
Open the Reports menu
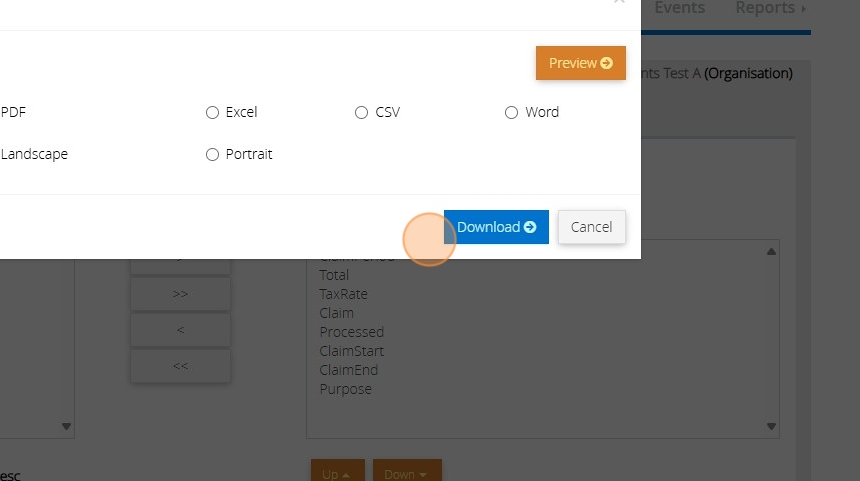pyautogui.click(x=769, y=8)
